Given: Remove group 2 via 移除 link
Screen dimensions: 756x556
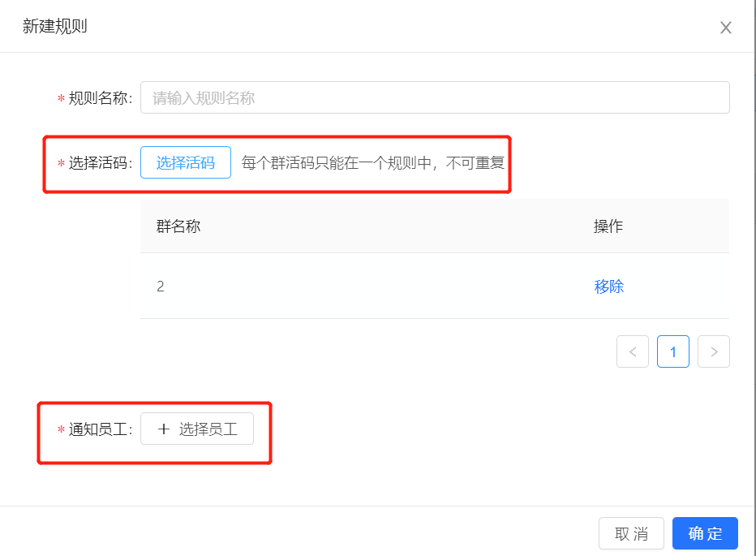Looking at the screenshot, I should tap(608, 287).
